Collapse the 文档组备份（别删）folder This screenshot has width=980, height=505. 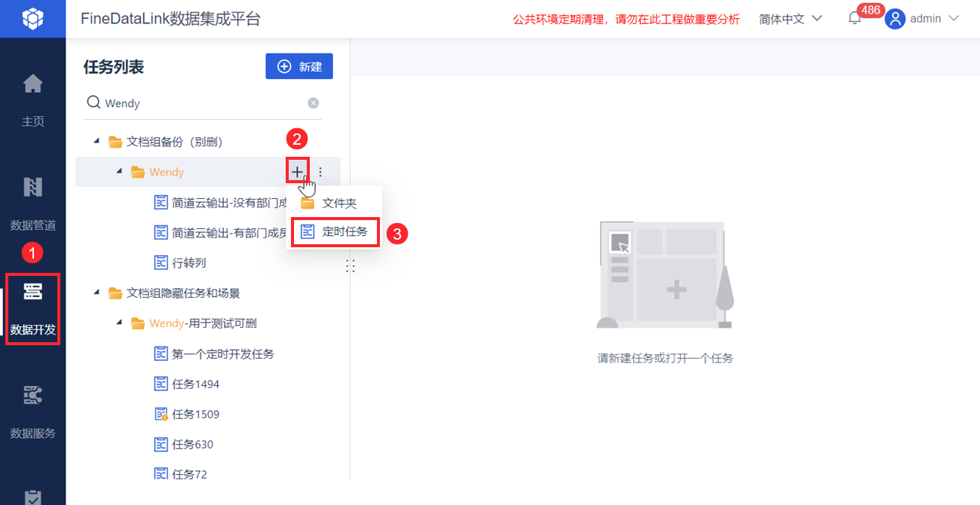click(x=96, y=142)
